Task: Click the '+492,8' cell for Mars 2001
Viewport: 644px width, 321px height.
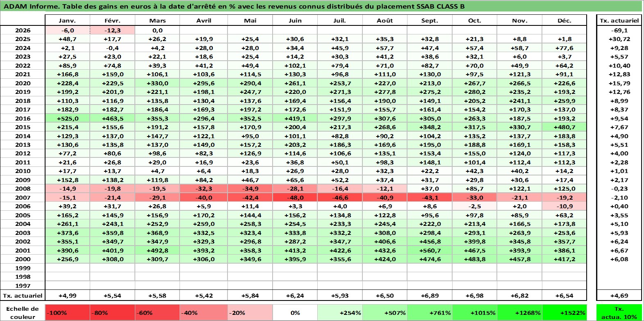Action: tap(157, 250)
